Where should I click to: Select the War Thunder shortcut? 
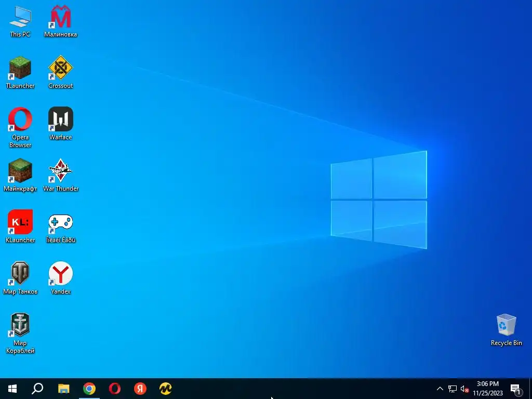tap(60, 176)
